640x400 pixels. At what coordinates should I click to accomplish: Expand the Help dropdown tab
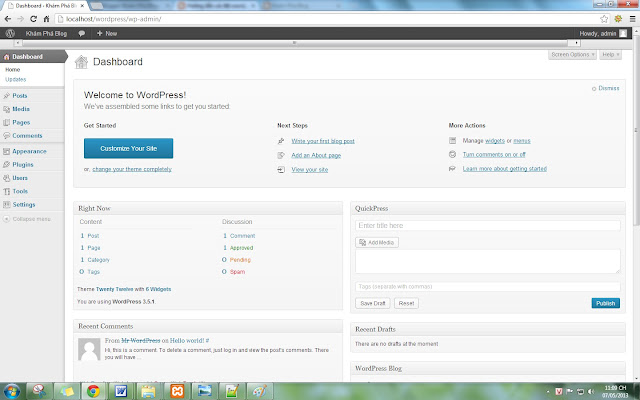611,55
